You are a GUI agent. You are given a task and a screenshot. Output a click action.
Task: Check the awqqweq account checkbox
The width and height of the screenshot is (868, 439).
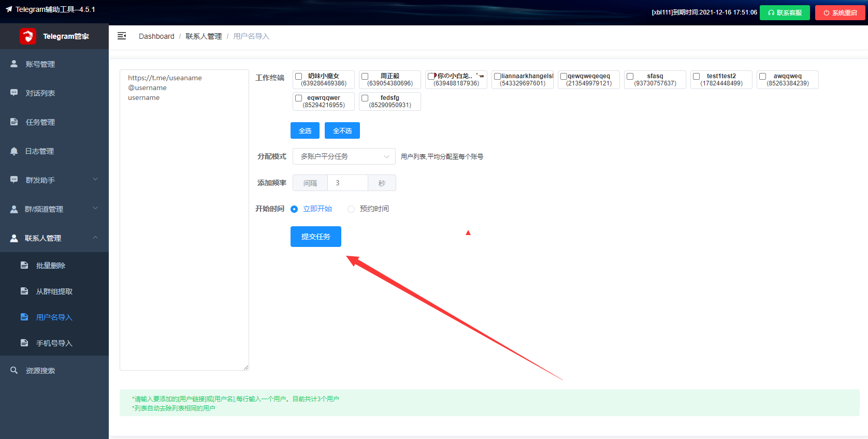click(763, 77)
